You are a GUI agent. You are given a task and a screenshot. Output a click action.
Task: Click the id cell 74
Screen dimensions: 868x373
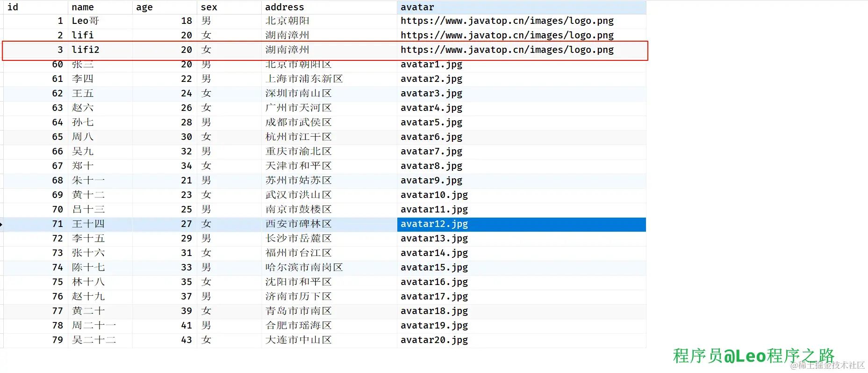point(36,268)
